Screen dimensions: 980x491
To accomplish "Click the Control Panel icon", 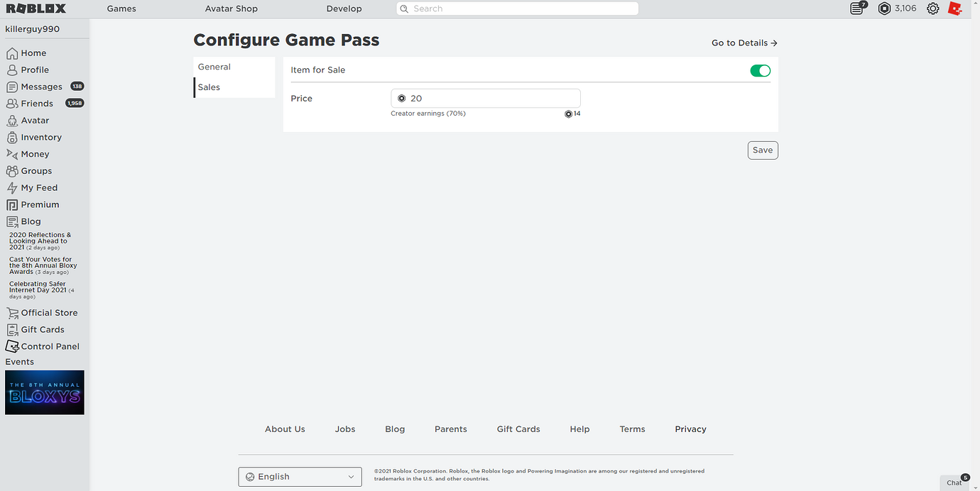I will coord(12,346).
